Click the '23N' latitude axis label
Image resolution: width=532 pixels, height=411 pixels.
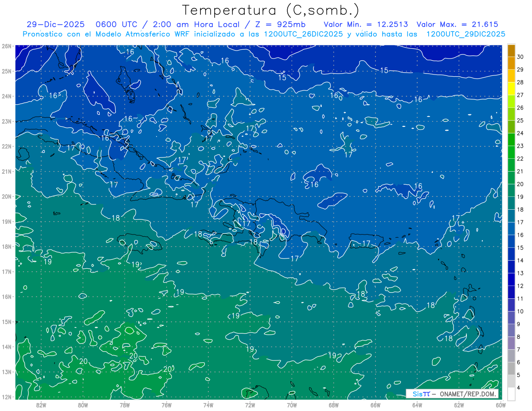(x=7, y=121)
